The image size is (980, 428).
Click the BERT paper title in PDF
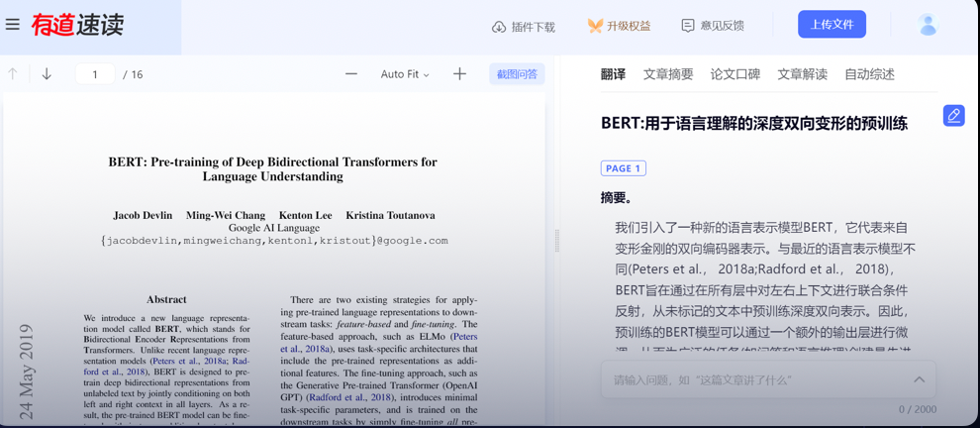click(272, 169)
